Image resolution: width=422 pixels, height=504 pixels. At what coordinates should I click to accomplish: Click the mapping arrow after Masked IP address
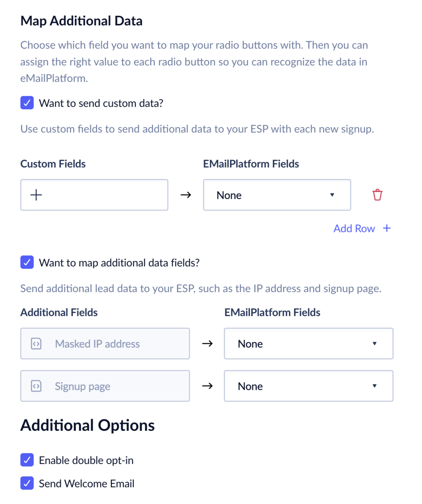207,343
